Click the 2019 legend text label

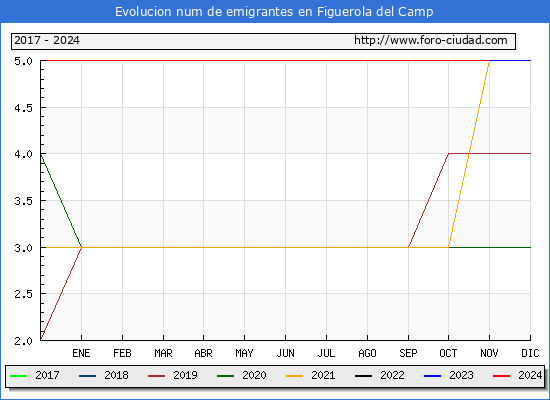coord(185,375)
